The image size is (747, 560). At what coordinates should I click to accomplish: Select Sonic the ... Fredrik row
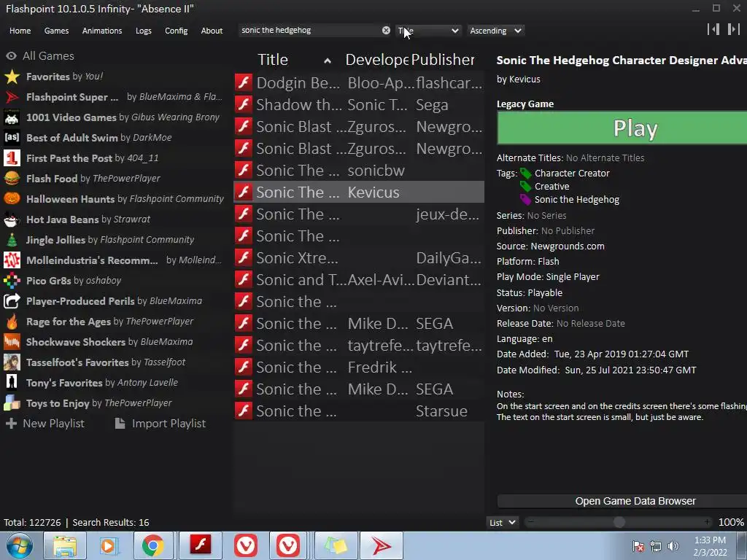coord(359,367)
